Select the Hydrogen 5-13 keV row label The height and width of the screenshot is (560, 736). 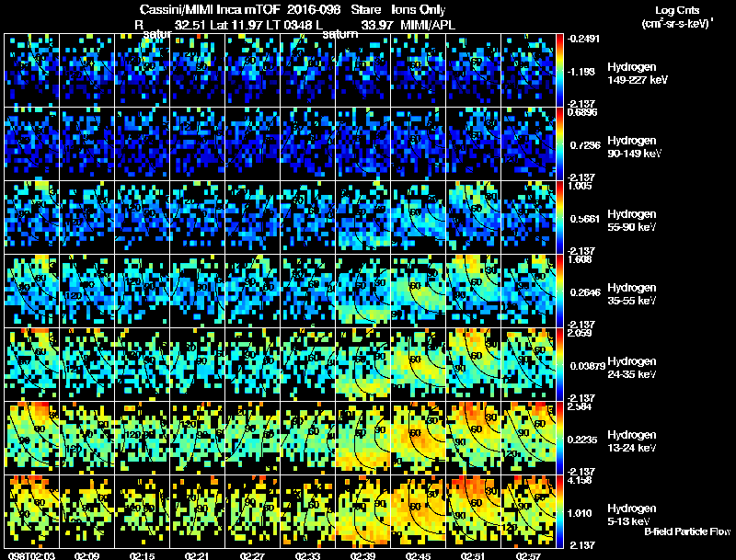(631, 515)
